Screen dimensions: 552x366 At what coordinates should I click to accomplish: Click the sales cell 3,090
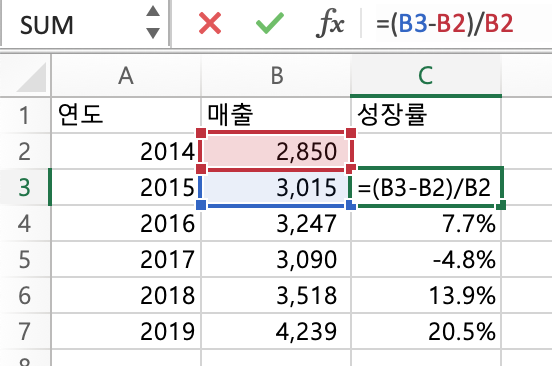(276, 259)
